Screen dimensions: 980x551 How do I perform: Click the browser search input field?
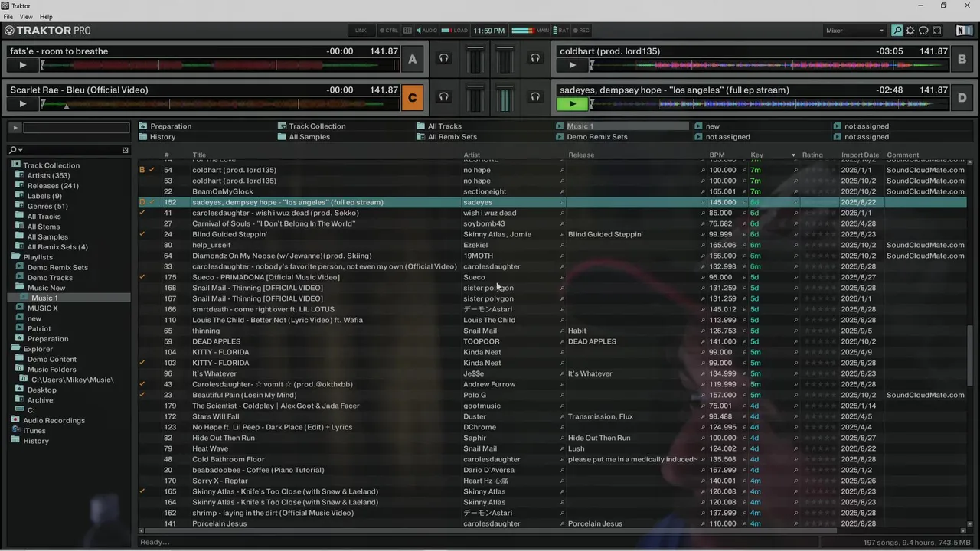click(x=73, y=150)
